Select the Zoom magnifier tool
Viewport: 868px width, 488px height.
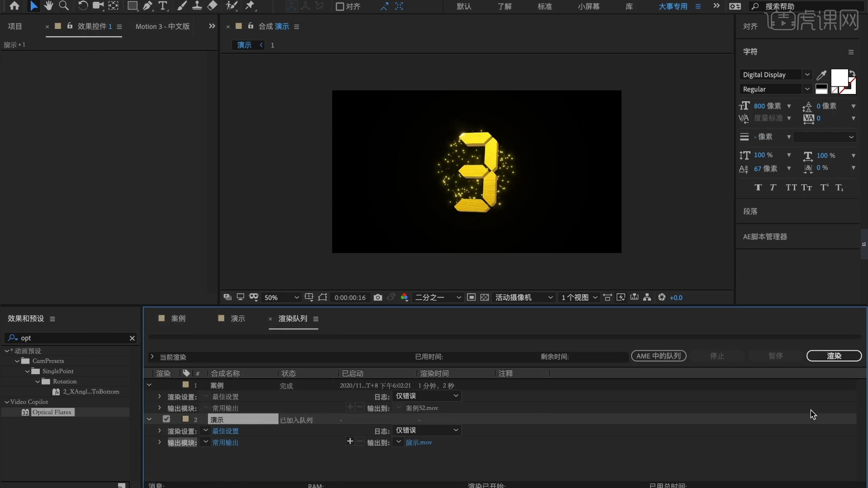64,6
